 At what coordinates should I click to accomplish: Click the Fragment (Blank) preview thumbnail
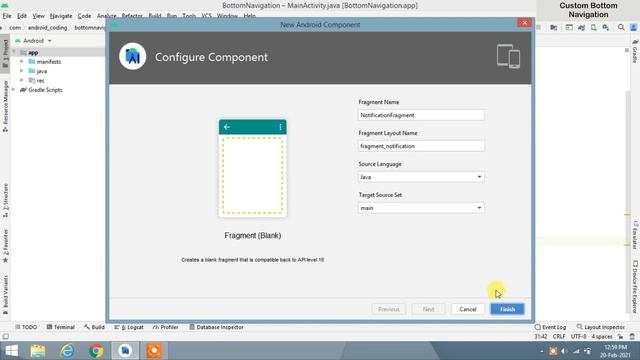pyautogui.click(x=253, y=168)
